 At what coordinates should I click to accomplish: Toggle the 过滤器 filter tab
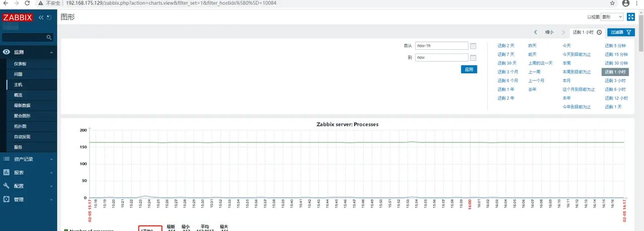(x=620, y=32)
